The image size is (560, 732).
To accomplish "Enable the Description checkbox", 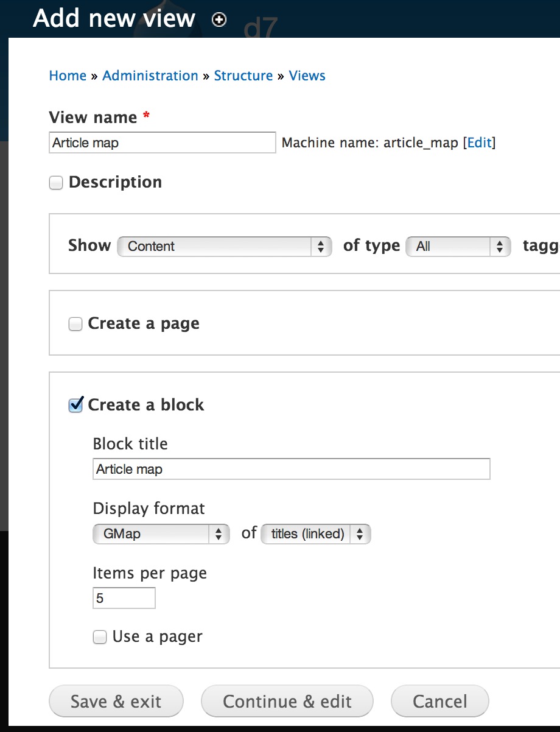I will [x=56, y=183].
